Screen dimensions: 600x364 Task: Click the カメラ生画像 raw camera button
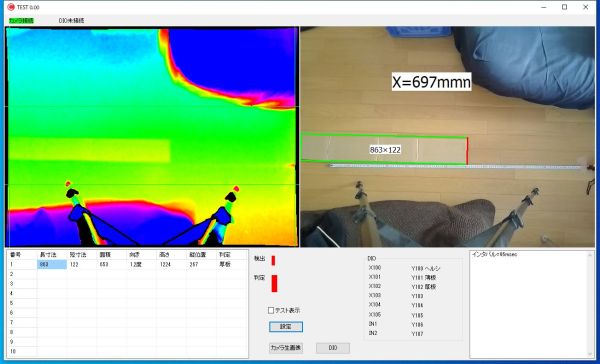click(x=286, y=348)
